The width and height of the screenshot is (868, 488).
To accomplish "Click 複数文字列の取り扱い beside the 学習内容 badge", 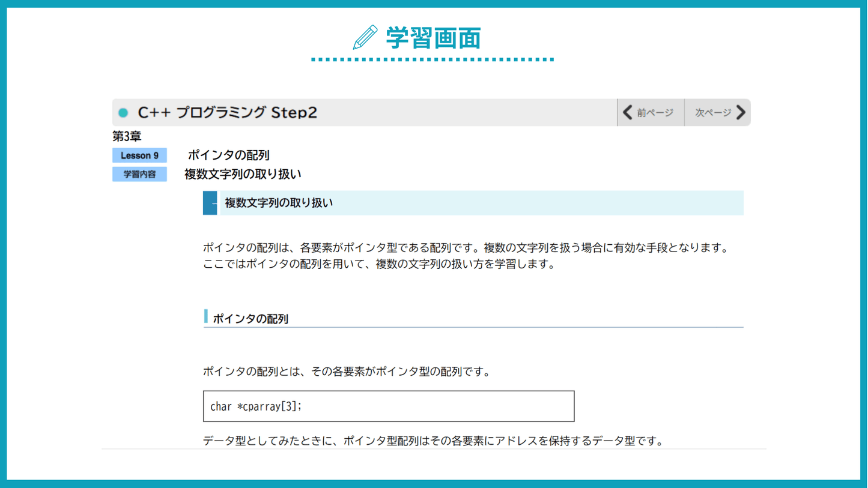I will point(243,175).
